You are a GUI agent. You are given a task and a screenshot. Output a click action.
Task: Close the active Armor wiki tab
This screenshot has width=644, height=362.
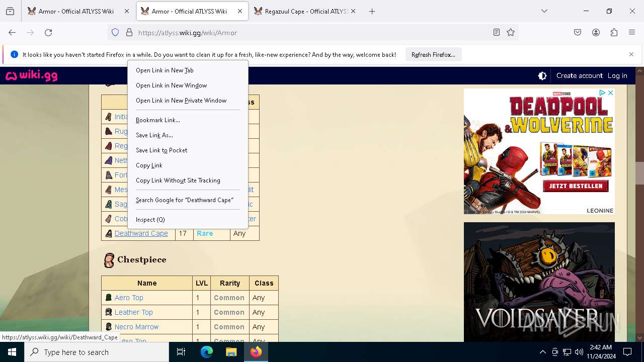[x=240, y=11]
